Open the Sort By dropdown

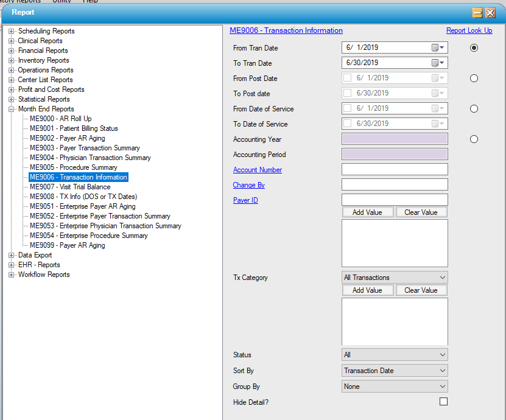[x=395, y=370]
